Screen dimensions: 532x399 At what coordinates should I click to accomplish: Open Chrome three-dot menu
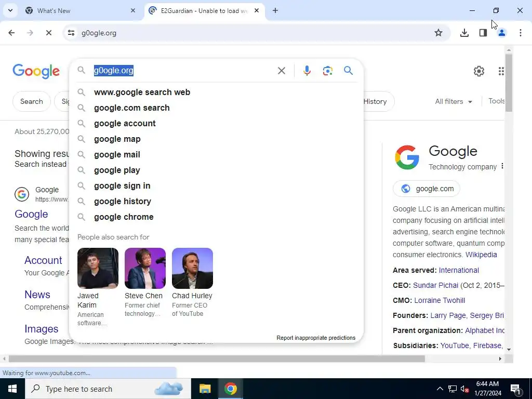tap(521, 33)
